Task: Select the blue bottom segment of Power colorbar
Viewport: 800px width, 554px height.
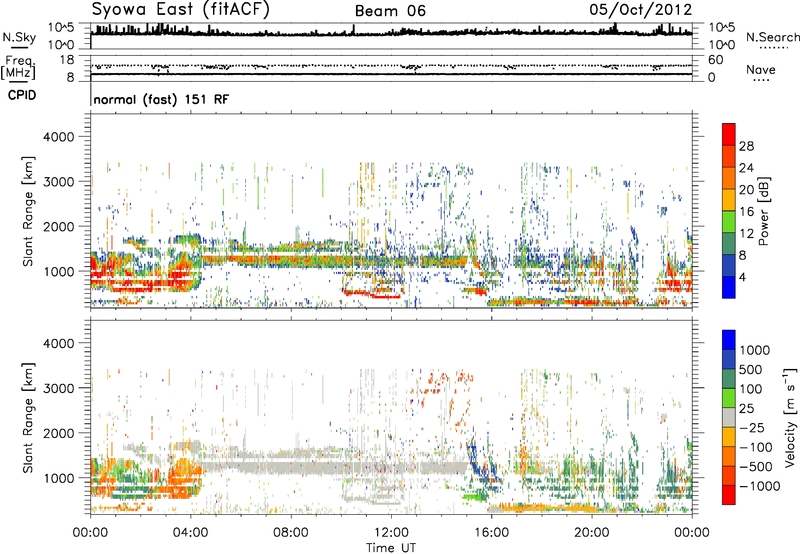Action: click(729, 287)
